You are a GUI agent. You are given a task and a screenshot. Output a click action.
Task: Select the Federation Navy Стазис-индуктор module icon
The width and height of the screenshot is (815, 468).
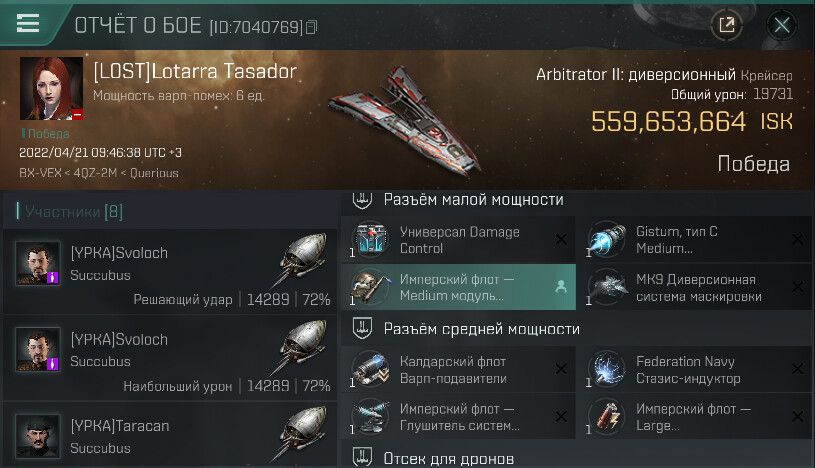click(606, 369)
